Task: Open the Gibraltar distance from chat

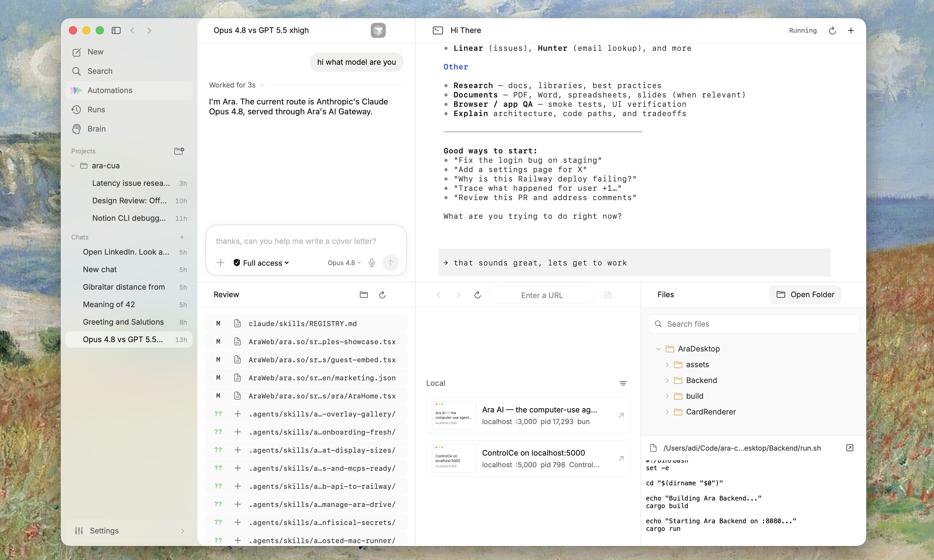Action: coord(129,287)
